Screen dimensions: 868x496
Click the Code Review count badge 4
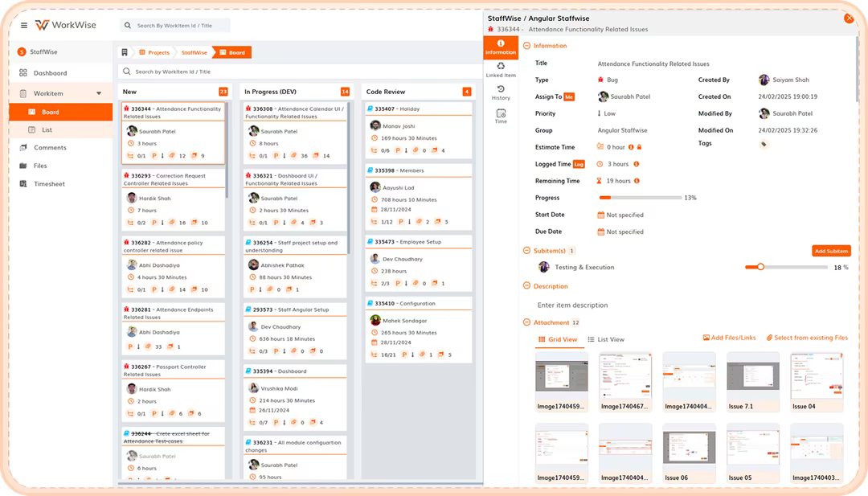[x=467, y=92]
